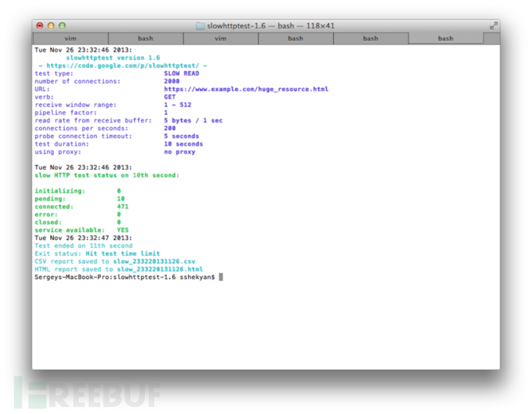Viewport: 532px width, 414px height.
Task: Open the code.google.com slowhttptest URL
Action: pos(123,66)
